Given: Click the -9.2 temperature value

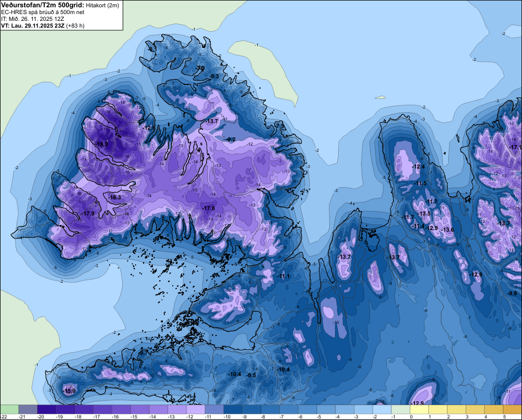Looking at the screenshot, I should (x=231, y=139).
